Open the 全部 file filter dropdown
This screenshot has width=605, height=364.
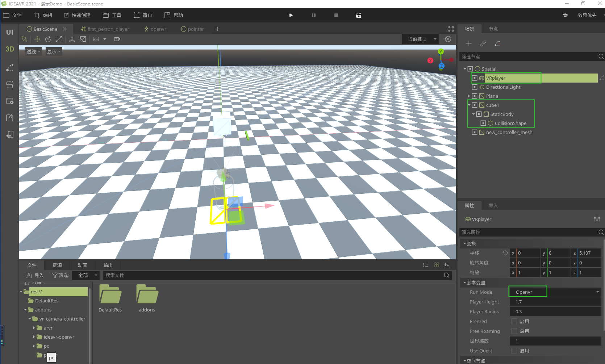85,275
